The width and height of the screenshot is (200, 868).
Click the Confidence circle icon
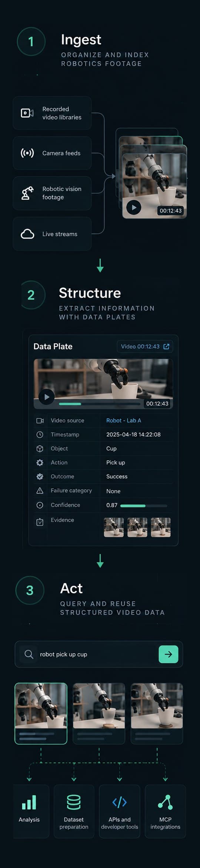(40, 505)
